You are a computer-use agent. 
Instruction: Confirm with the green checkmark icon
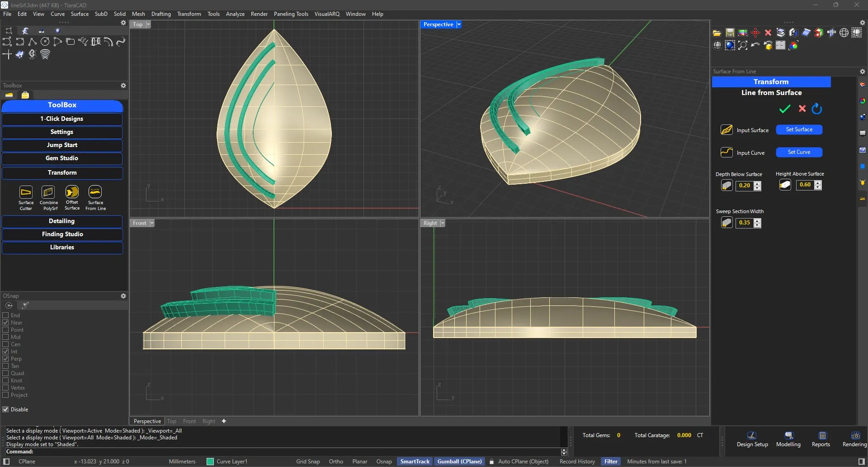click(785, 109)
